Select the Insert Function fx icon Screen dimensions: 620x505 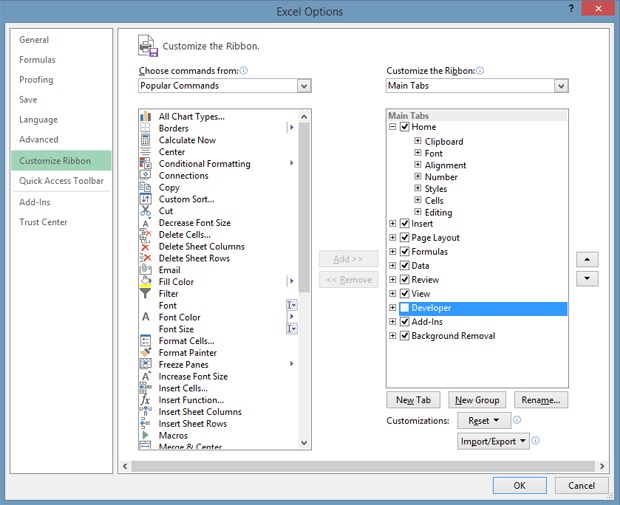pyautogui.click(x=146, y=400)
